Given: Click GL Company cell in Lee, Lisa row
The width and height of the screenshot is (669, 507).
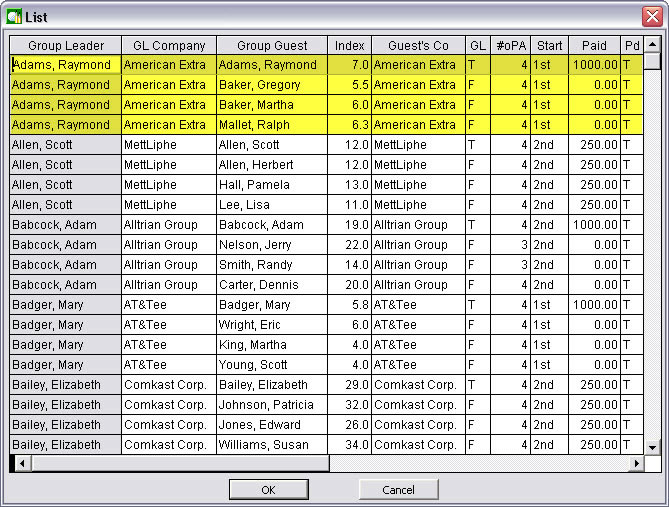Looking at the screenshot, I should pos(169,205).
